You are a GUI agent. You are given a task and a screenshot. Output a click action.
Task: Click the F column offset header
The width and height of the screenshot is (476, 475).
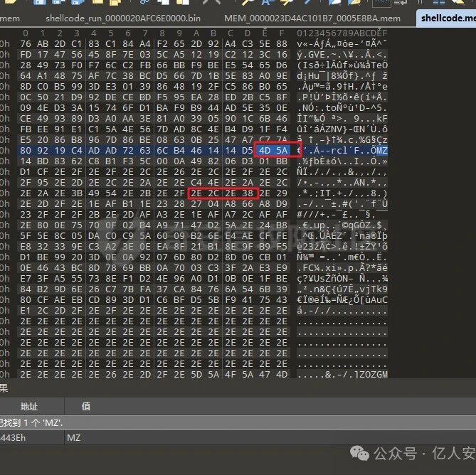coord(282,33)
